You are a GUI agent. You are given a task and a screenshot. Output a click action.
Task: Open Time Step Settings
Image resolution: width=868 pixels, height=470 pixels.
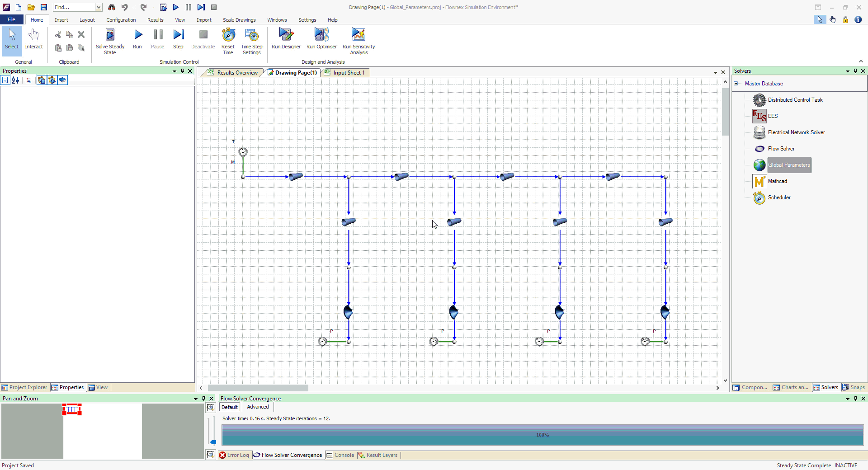click(251, 35)
